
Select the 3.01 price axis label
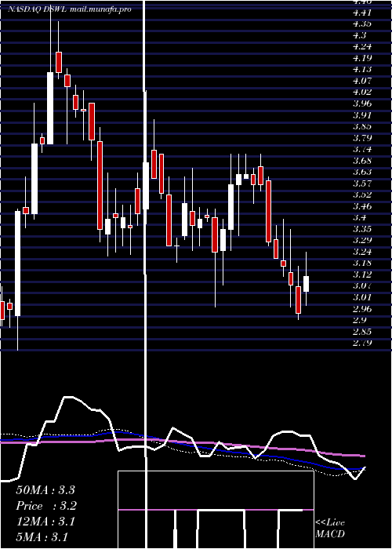point(362,297)
